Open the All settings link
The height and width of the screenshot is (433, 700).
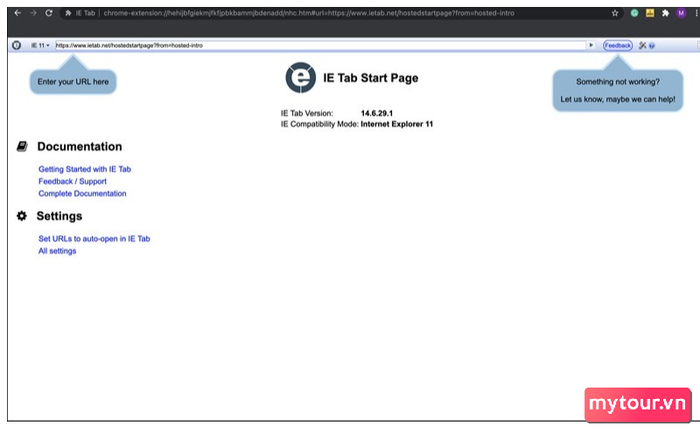tap(57, 251)
